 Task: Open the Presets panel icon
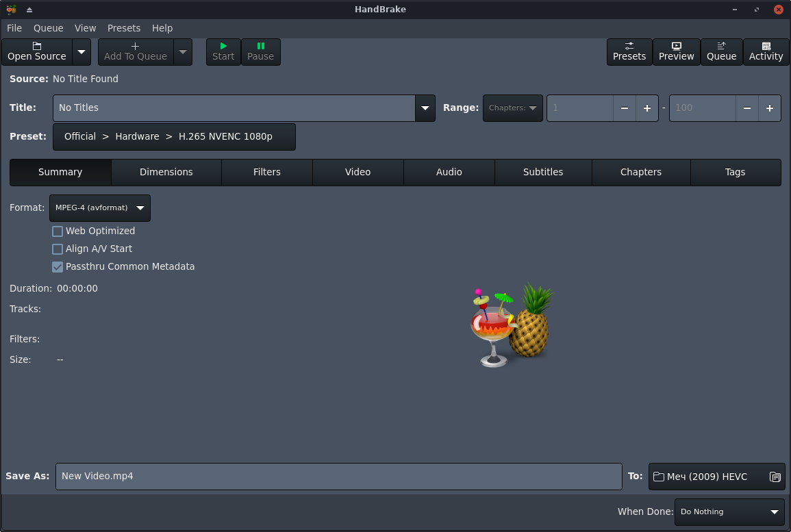(629, 46)
